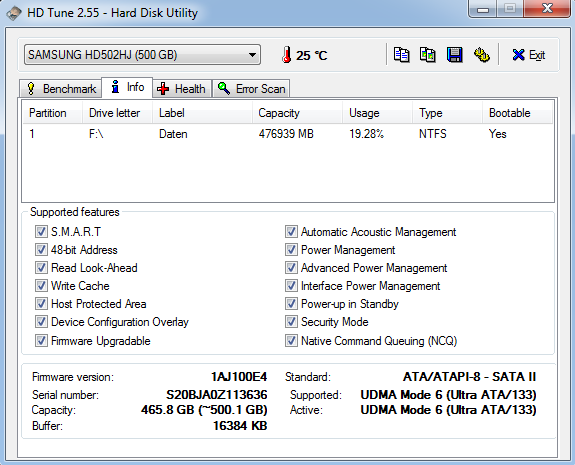575x465 pixels.
Task: Select partition 1 row labeled Daten
Action: (288, 134)
